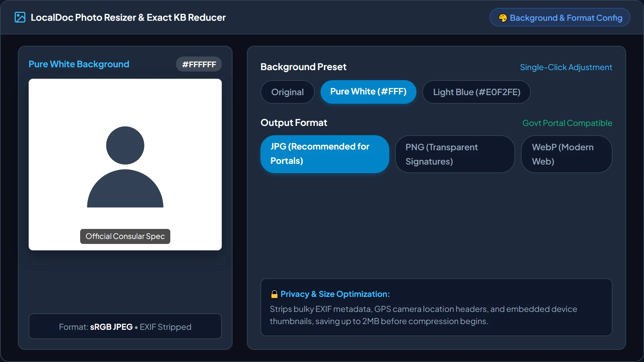This screenshot has height=362, width=644.
Task: Click the LocalDoc image logo icon
Action: [20, 17]
